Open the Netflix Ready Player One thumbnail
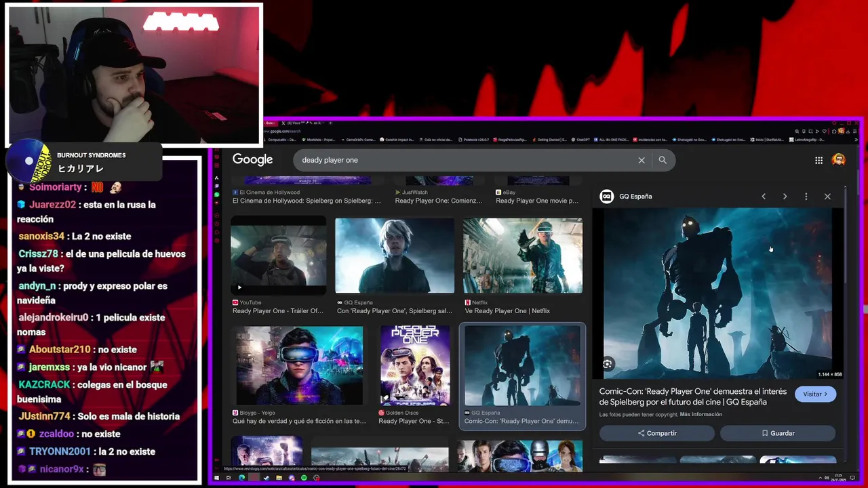Screen dimensions: 868x488 coord(523,255)
